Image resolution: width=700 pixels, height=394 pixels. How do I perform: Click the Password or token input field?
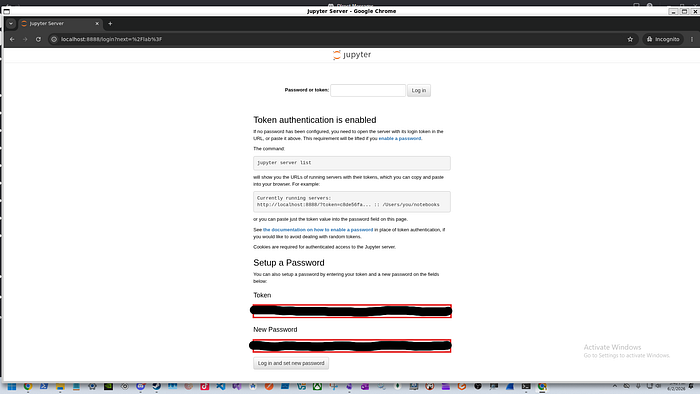point(368,91)
